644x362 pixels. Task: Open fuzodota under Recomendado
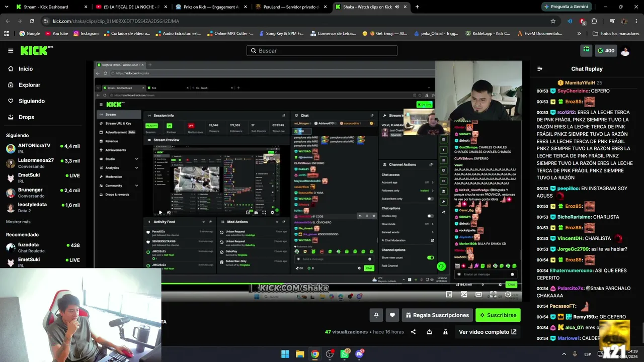pyautogui.click(x=43, y=247)
